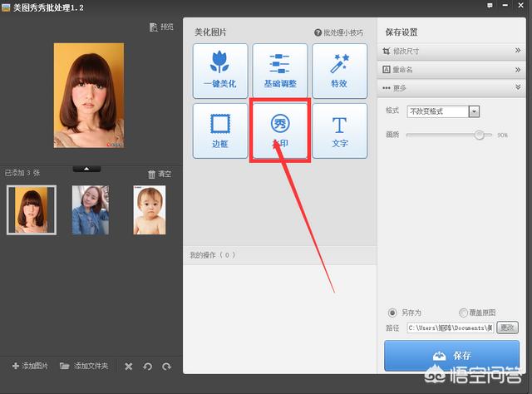Expand the 重命名 rename section

click(x=451, y=70)
